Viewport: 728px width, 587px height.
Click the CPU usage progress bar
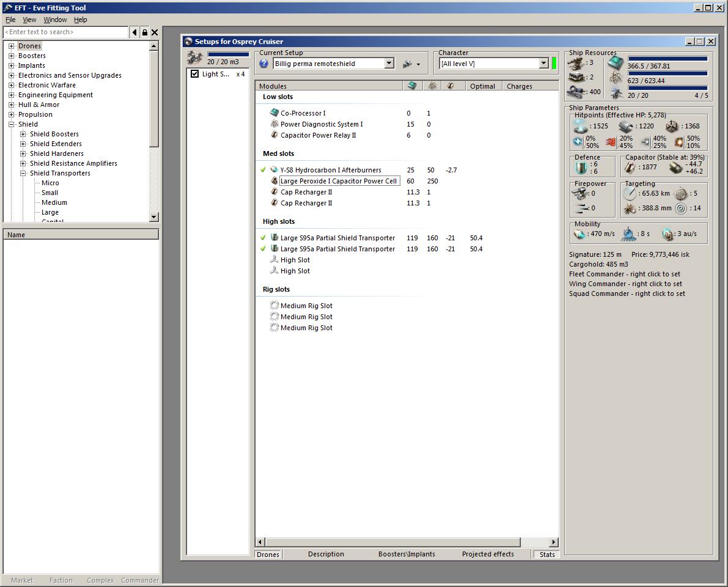(x=667, y=59)
